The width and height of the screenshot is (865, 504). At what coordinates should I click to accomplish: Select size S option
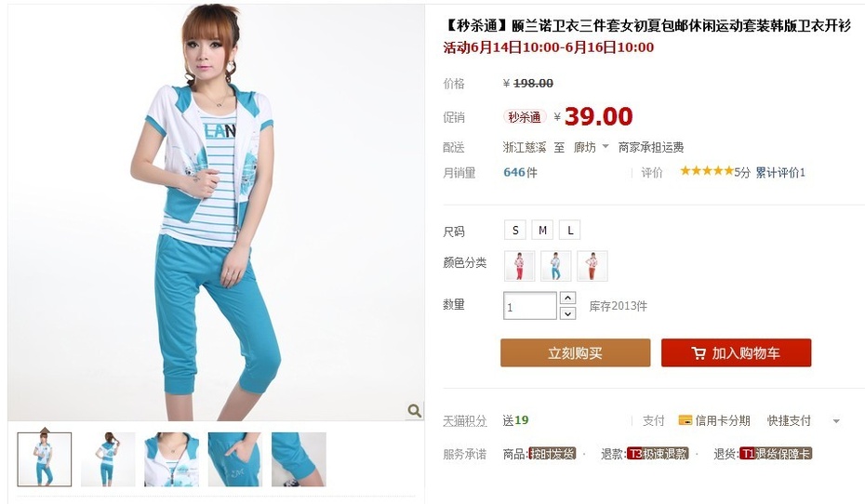coord(515,230)
